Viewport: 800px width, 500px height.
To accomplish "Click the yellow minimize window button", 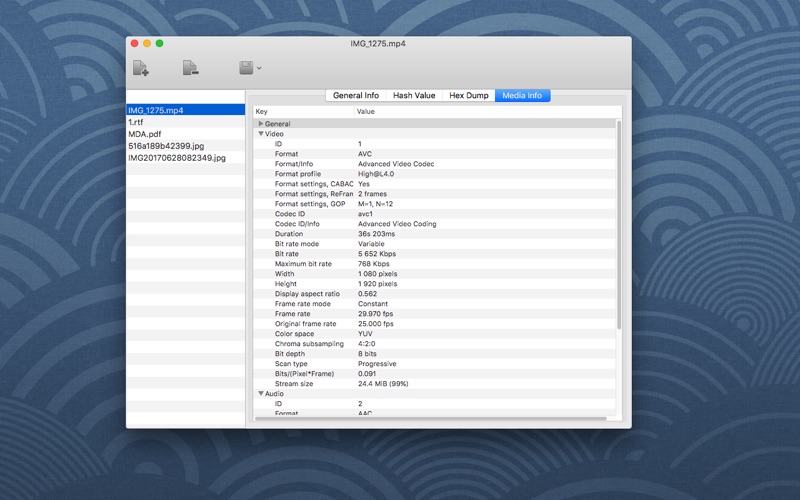I will (x=147, y=43).
